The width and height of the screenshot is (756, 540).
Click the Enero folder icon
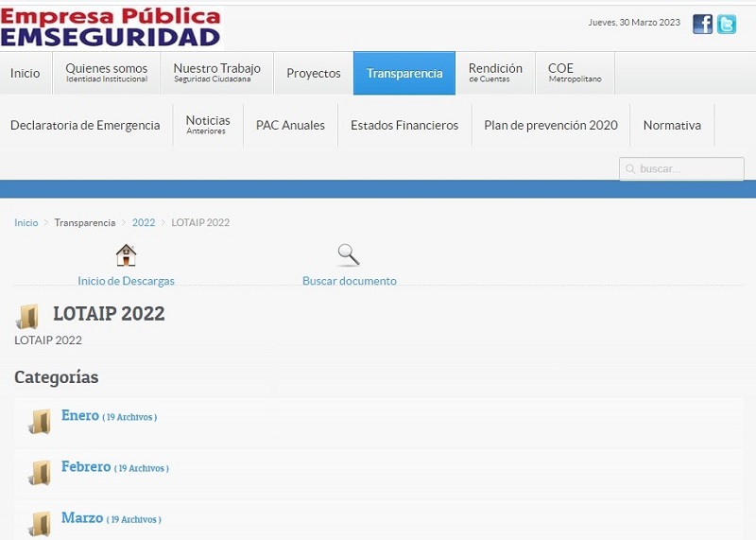click(x=40, y=421)
